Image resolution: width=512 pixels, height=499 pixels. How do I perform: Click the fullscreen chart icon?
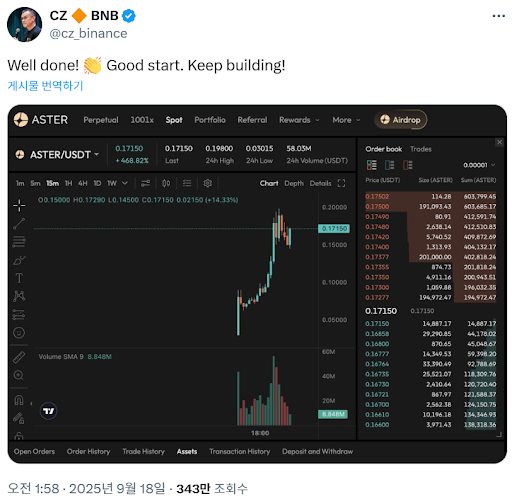pyautogui.click(x=341, y=183)
